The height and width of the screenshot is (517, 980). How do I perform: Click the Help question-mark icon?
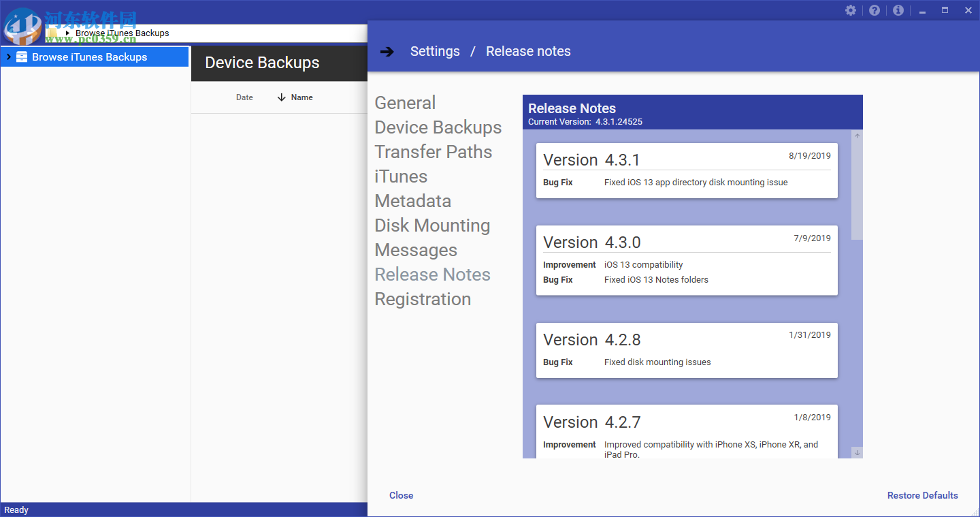[874, 10]
